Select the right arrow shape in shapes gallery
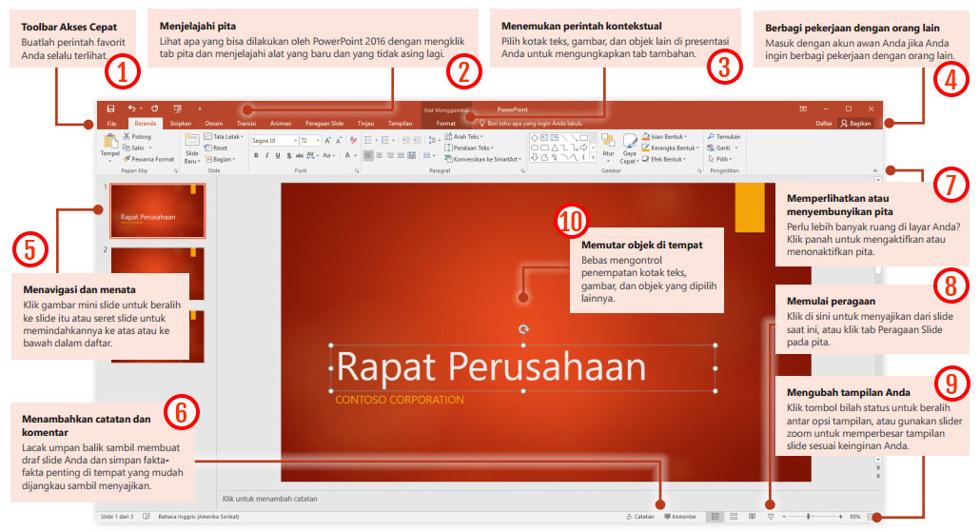The height and width of the screenshot is (532, 980). [583, 148]
